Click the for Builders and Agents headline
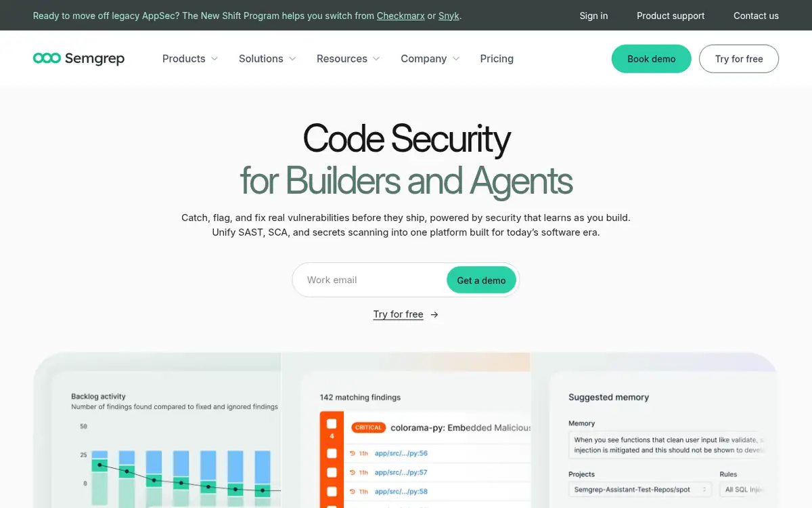 pyautogui.click(x=406, y=181)
